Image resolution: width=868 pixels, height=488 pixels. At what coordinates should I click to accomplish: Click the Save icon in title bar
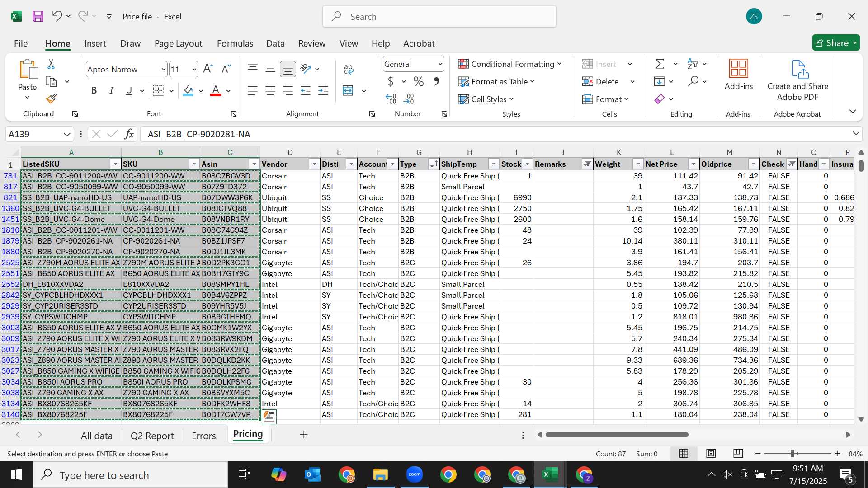(x=38, y=16)
